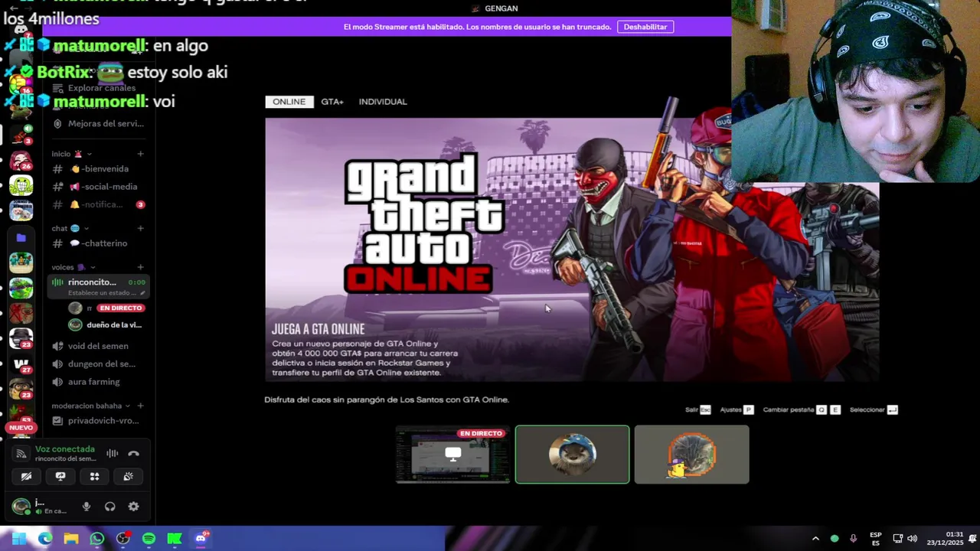The height and width of the screenshot is (551, 980).
Task: Deafen audio with headphones icon
Action: pos(110,507)
